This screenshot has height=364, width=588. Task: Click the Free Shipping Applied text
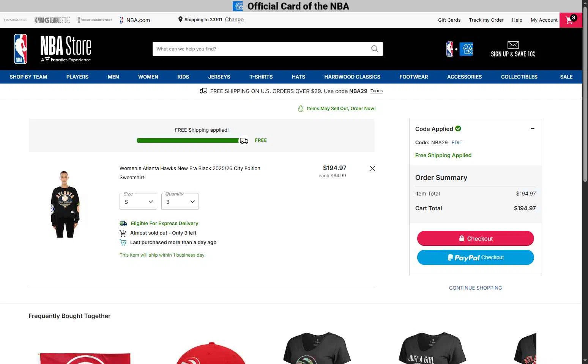click(x=443, y=155)
